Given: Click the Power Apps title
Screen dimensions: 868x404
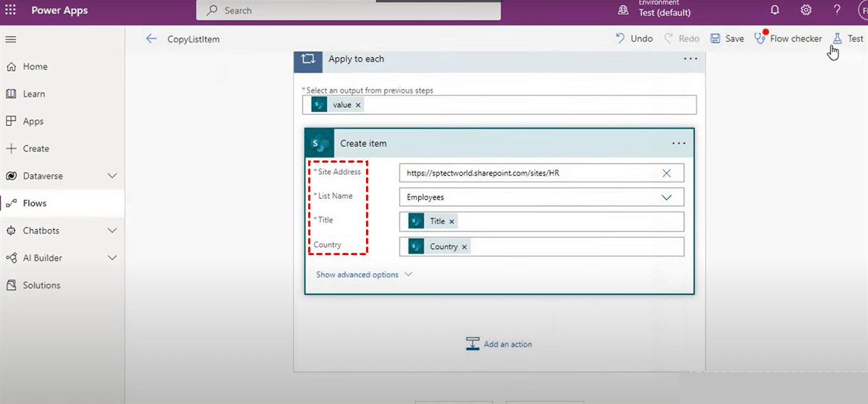Looking at the screenshot, I should 59,11.
